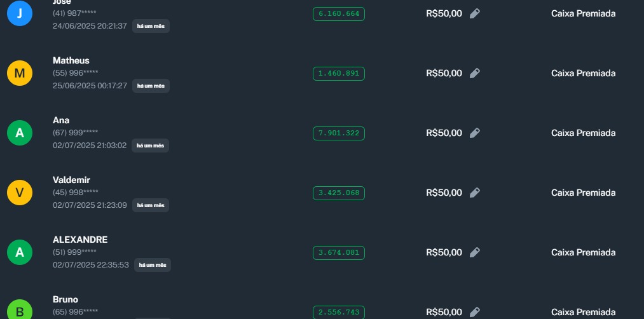Open the ALEXANDRE winner name
The height and width of the screenshot is (319, 644).
point(80,240)
